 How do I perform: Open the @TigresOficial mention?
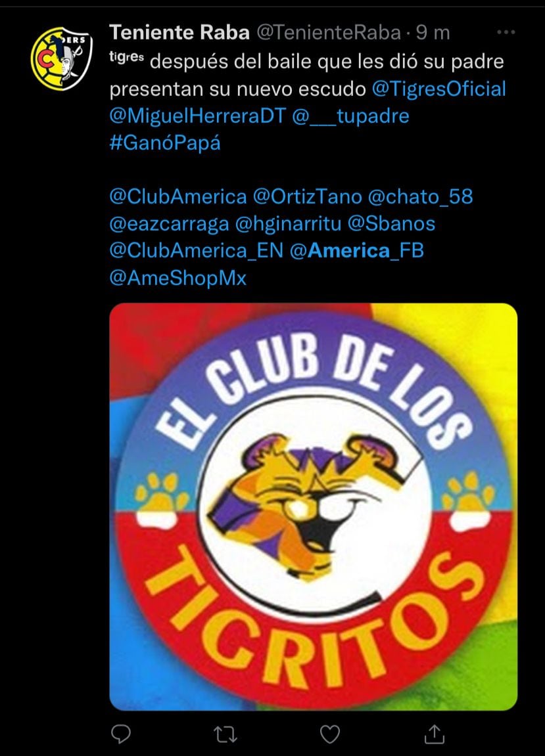[438, 89]
